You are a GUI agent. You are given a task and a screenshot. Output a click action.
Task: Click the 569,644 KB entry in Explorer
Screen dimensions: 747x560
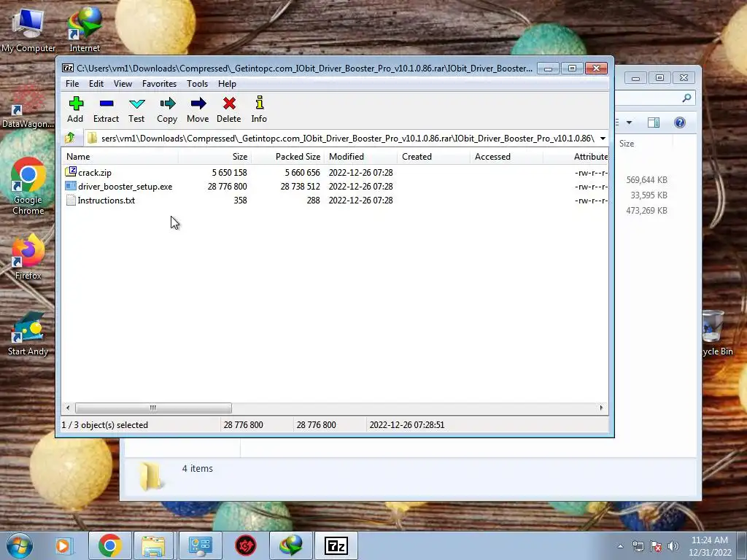[646, 180]
